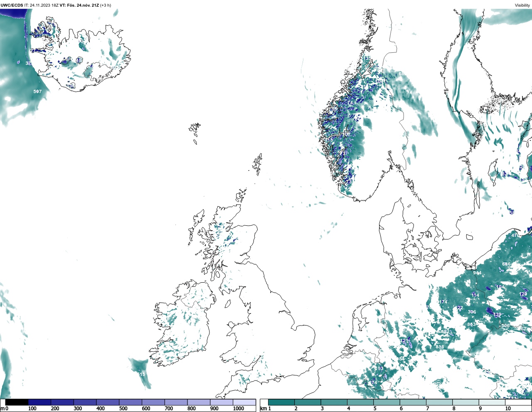Image resolution: width=532 pixels, height=412 pixels.
Task: Click the '104' visibility value on map
Action: (x=500, y=287)
